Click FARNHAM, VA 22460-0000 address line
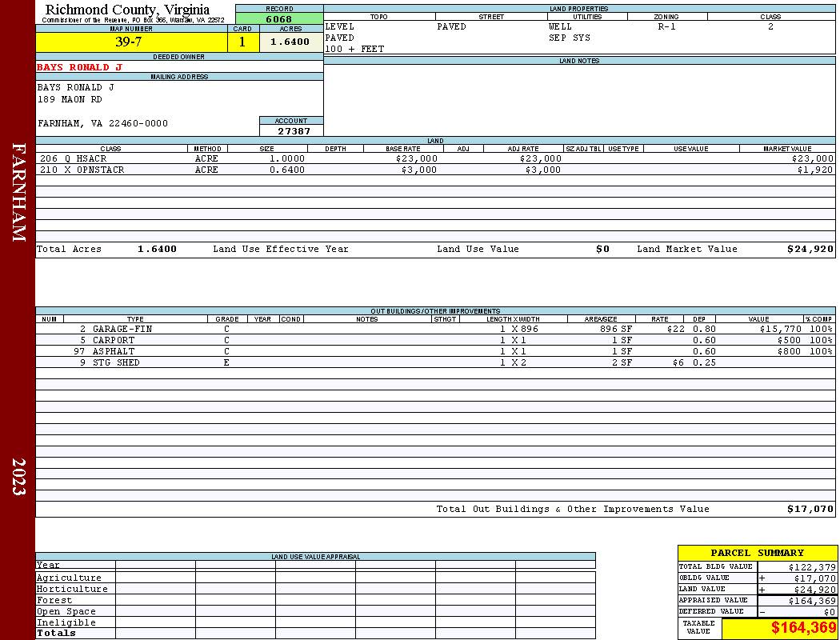Screen dimensions: 840x640 (x=102, y=124)
